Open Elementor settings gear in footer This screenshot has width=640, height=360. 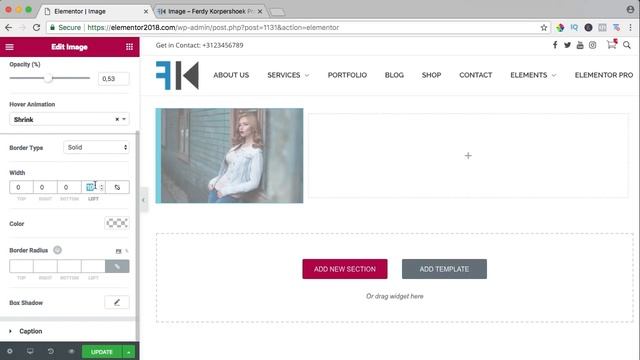point(10,351)
